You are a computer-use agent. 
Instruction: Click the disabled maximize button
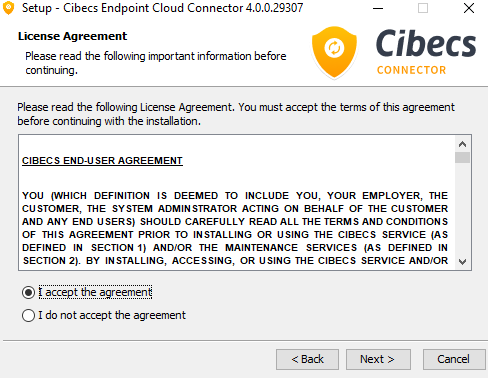pos(423,8)
